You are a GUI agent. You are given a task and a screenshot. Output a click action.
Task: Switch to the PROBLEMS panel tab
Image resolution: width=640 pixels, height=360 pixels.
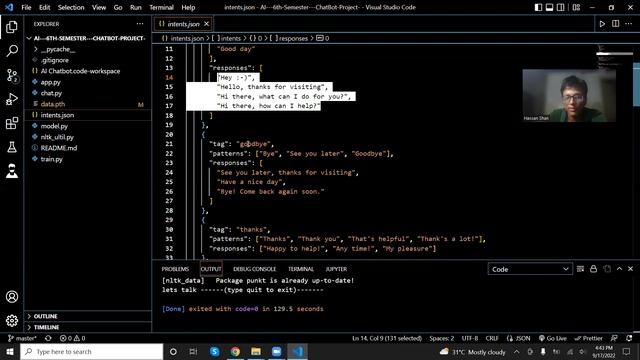(175, 269)
